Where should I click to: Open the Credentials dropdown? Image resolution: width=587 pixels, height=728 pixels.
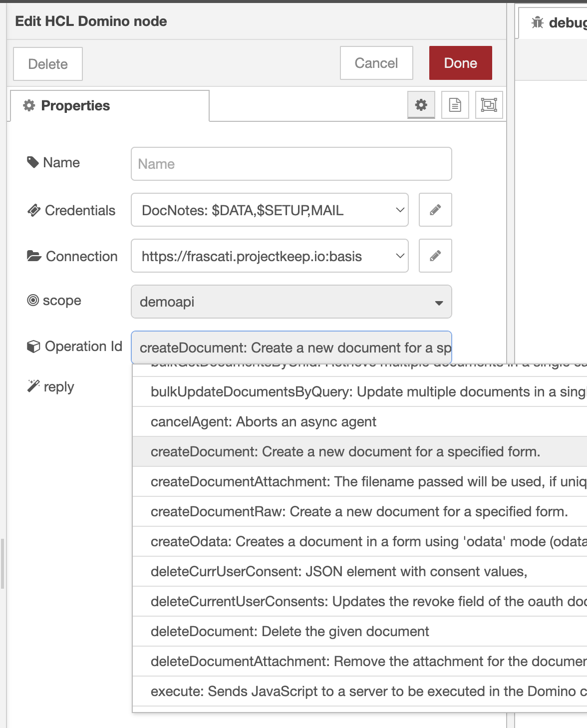pos(270,210)
